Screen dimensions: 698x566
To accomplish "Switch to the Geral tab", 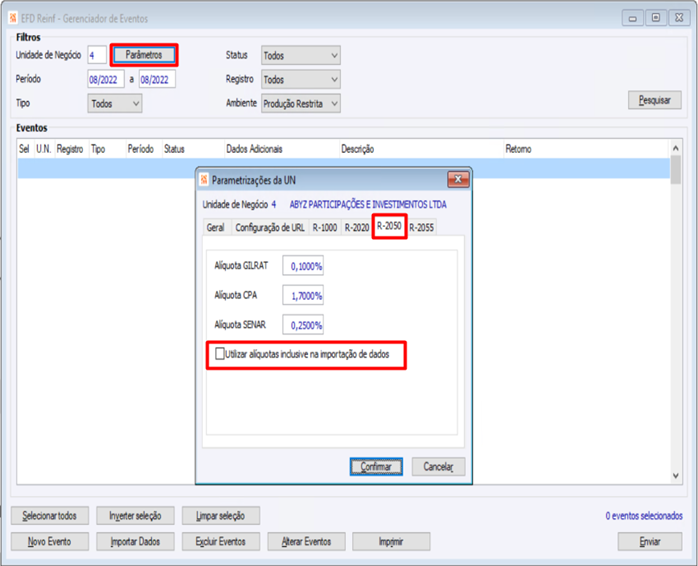I will click(x=215, y=228).
